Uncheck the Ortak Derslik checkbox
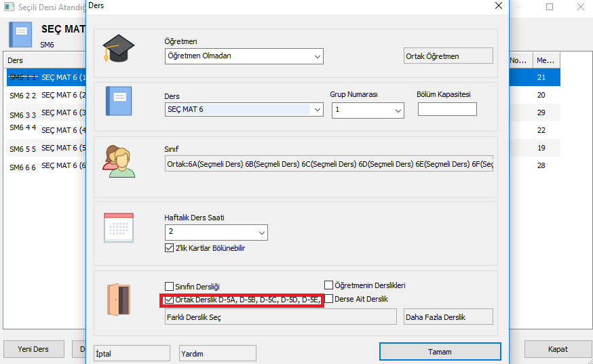Viewport: 593px width, 364px height. 169,300
